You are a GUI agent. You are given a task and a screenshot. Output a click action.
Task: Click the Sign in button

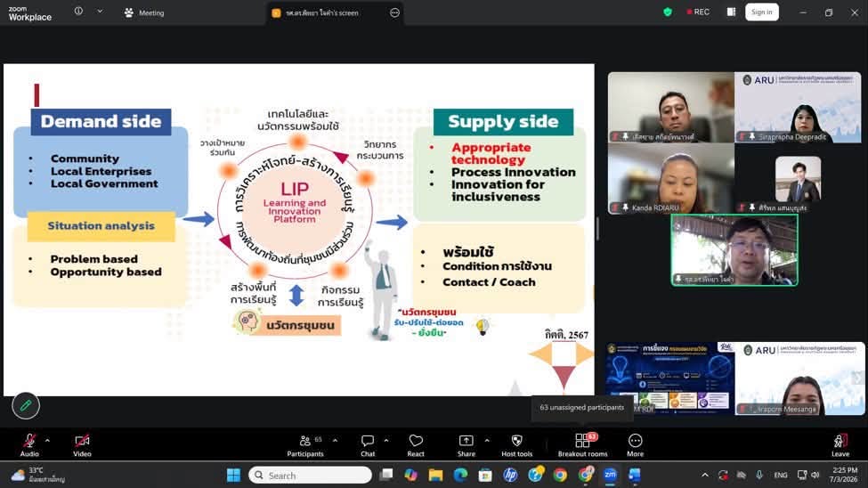pyautogui.click(x=762, y=12)
